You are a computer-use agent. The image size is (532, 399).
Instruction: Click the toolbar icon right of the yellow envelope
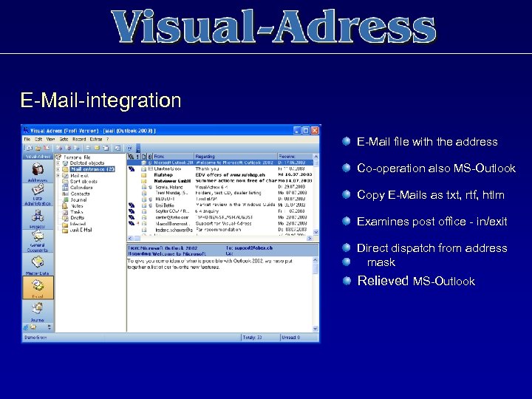[x=106, y=148]
